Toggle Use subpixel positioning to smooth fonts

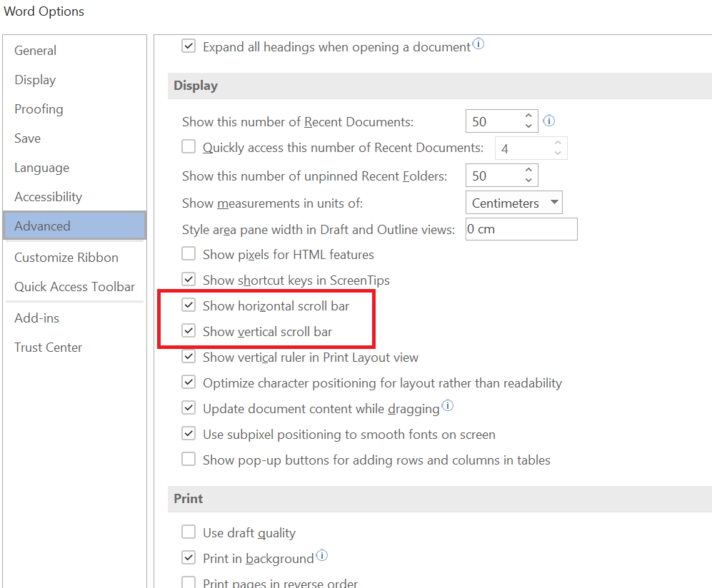(189, 433)
